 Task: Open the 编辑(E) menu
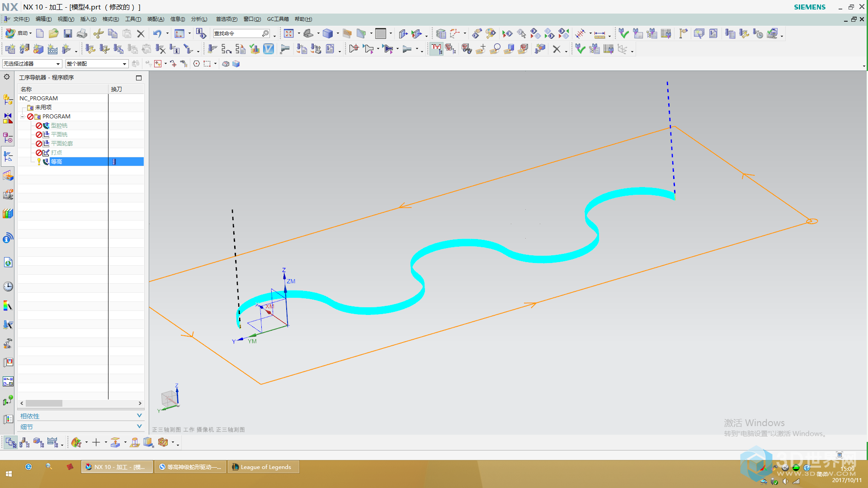[x=43, y=19]
